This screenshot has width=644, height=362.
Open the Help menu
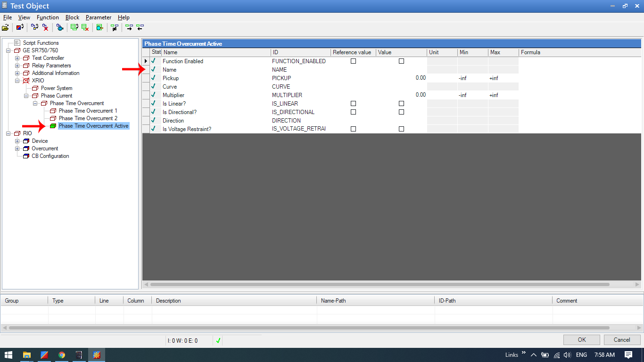(124, 17)
